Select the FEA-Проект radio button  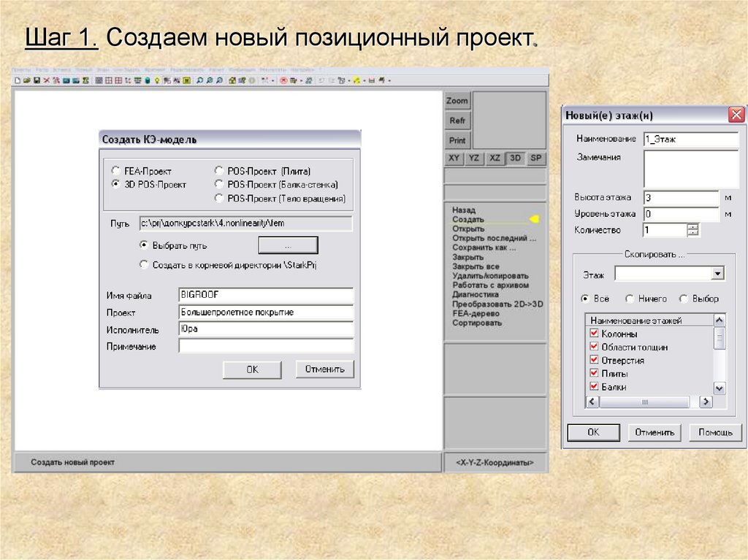point(115,170)
